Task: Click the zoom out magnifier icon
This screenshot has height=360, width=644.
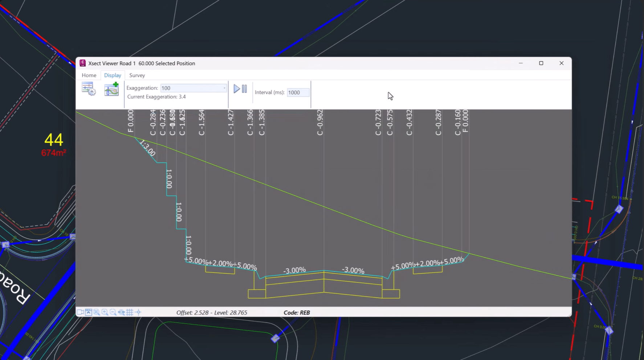Action: point(113,312)
